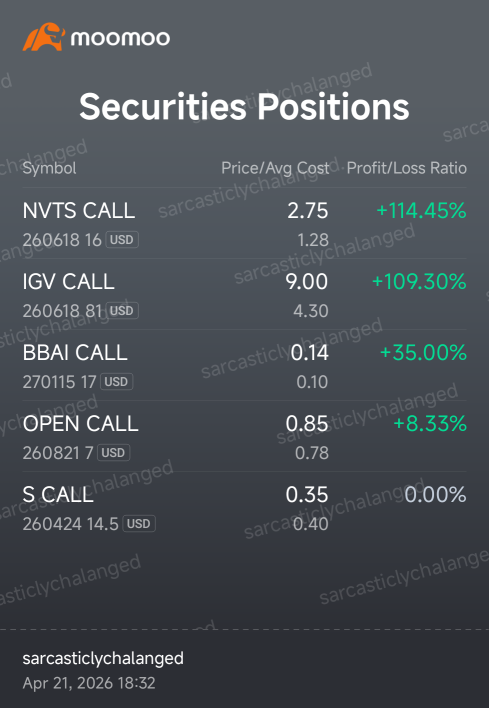Select the Profit/Loss Ratio column header

[406, 168]
